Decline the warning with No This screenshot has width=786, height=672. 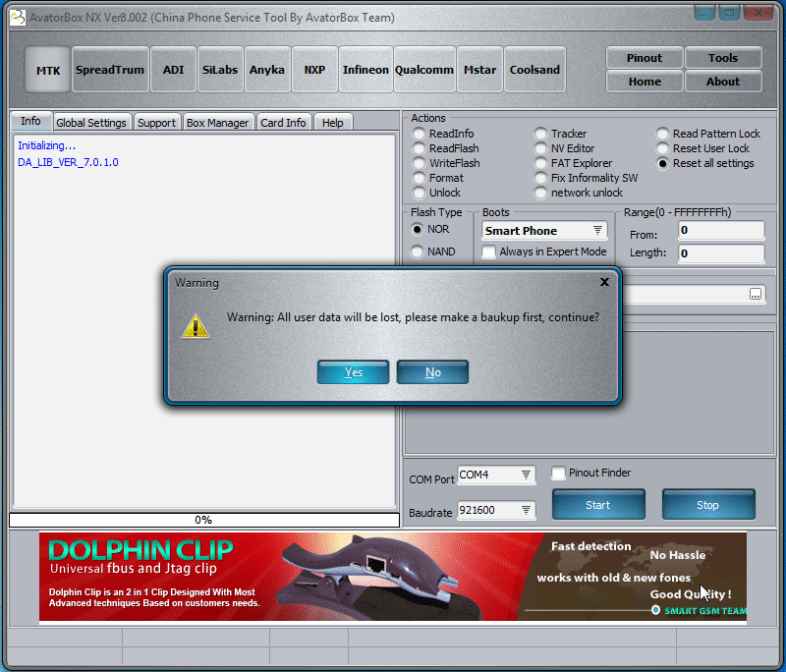point(432,371)
